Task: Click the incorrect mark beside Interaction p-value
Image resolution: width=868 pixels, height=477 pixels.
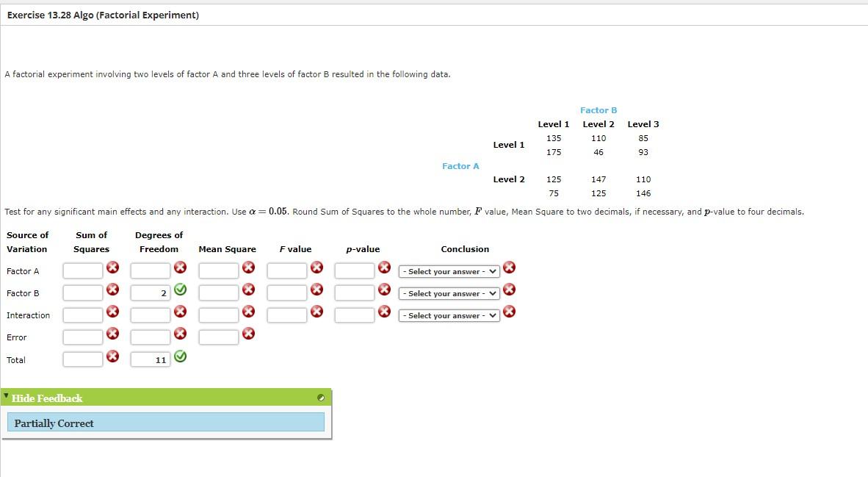Action: click(x=384, y=312)
